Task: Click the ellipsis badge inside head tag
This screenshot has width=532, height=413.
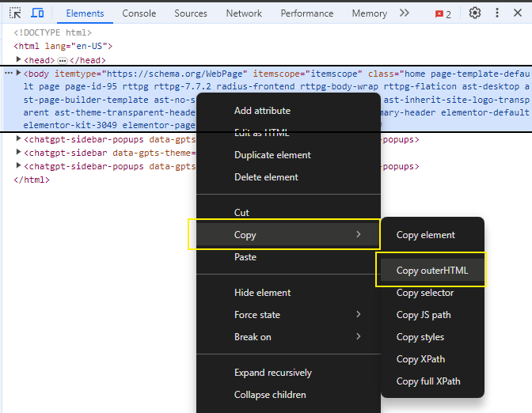Action: (x=62, y=61)
